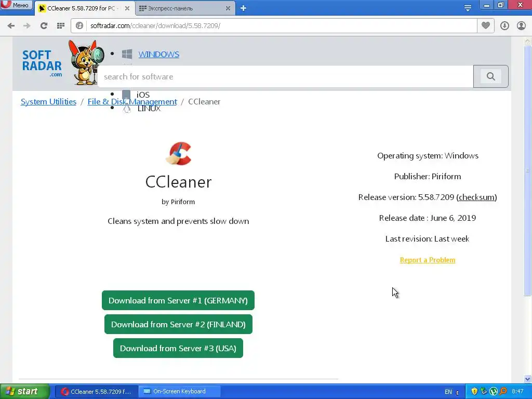This screenshot has height=399, width=532.
Task: Click the EN language indicator
Action: coord(448,392)
